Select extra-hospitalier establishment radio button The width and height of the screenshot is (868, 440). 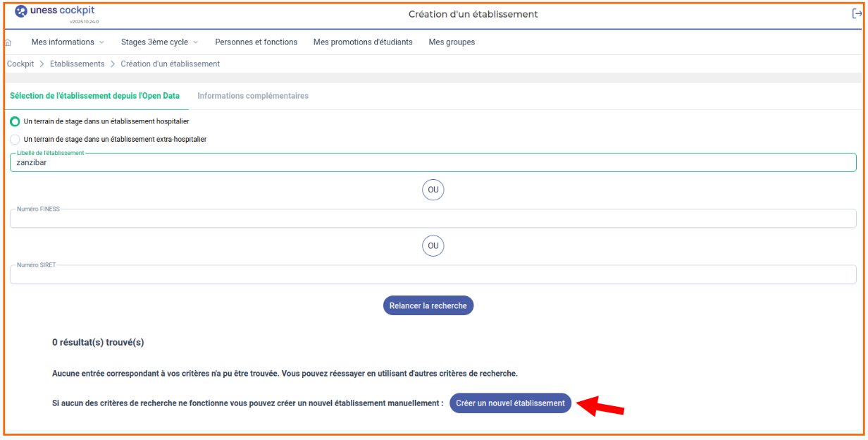[15, 140]
